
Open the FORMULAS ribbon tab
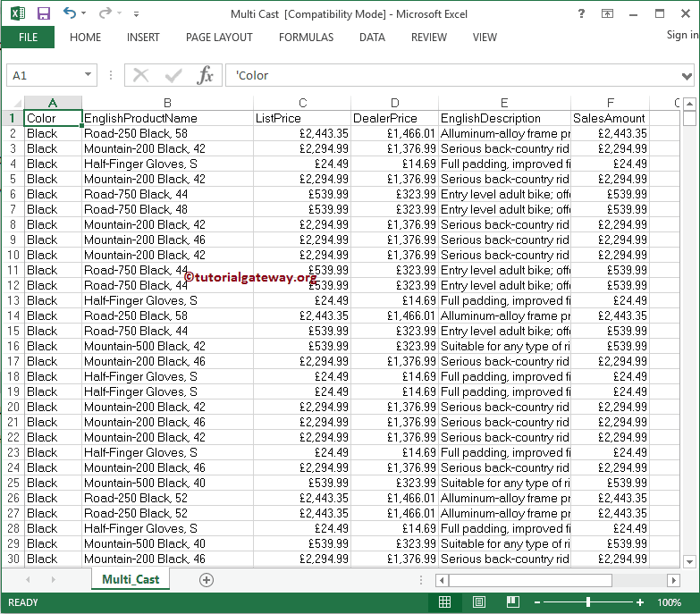(x=306, y=38)
